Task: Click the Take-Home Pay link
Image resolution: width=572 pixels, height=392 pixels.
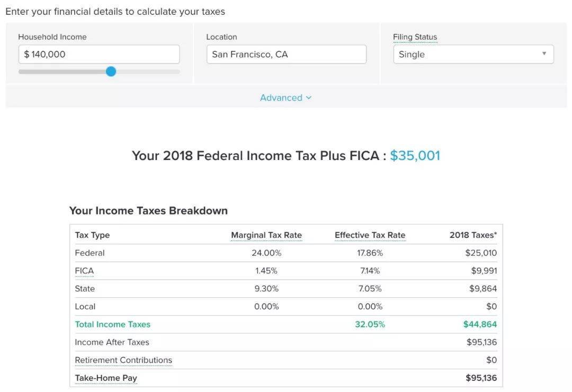Action: pyautogui.click(x=106, y=378)
